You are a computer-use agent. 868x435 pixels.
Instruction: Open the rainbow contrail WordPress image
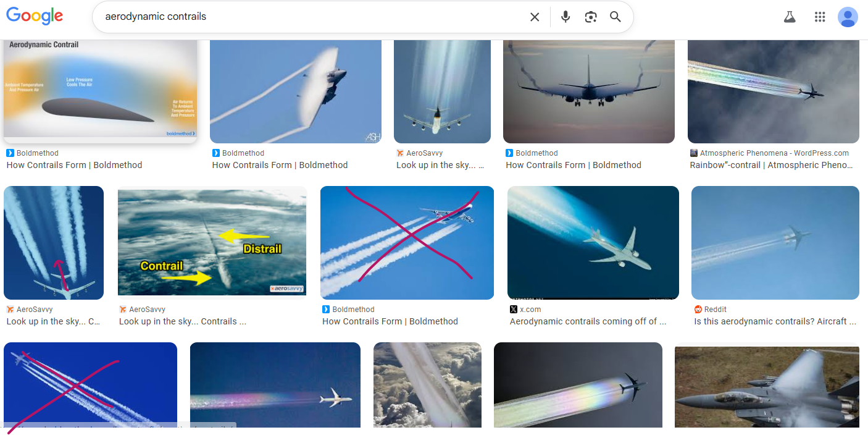774,91
